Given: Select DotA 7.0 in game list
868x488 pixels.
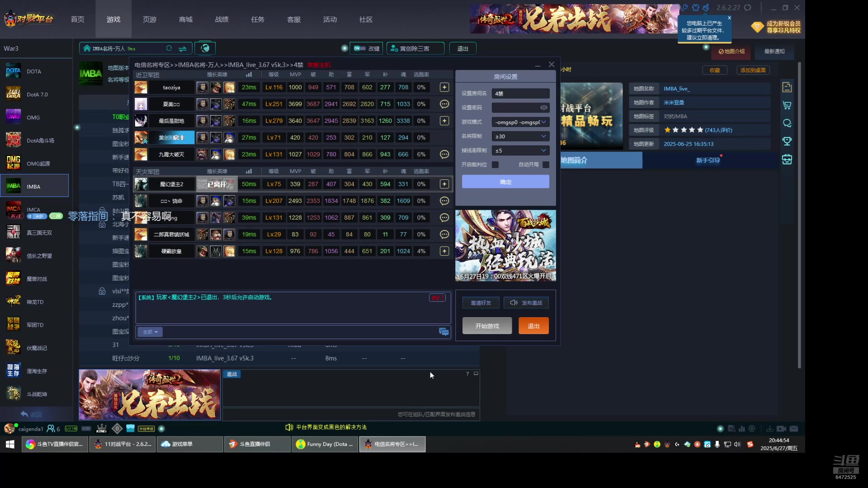Looking at the screenshot, I should coord(34,94).
